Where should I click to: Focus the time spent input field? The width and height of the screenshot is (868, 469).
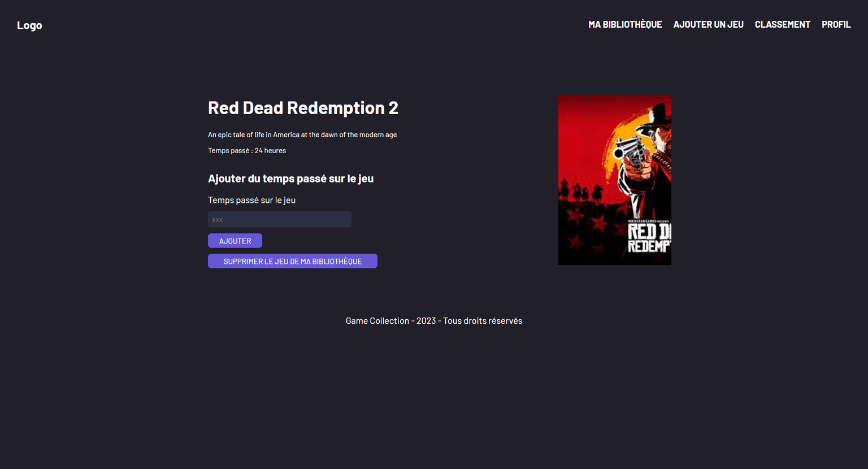280,219
